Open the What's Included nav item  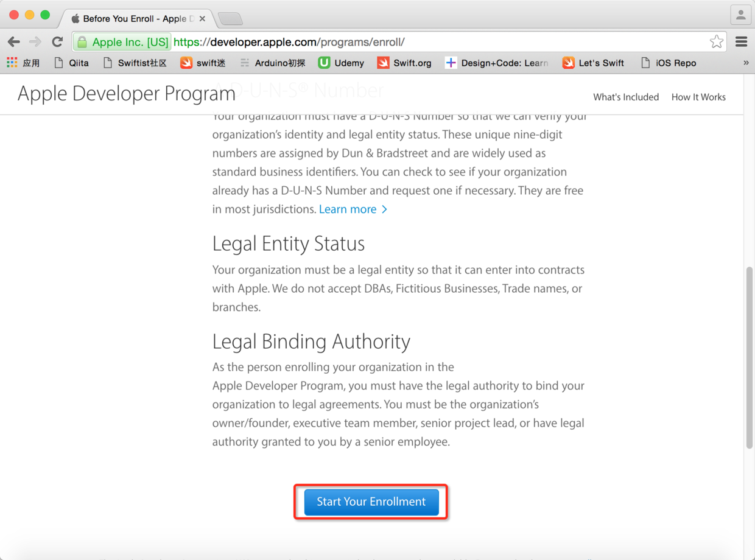[x=626, y=97]
